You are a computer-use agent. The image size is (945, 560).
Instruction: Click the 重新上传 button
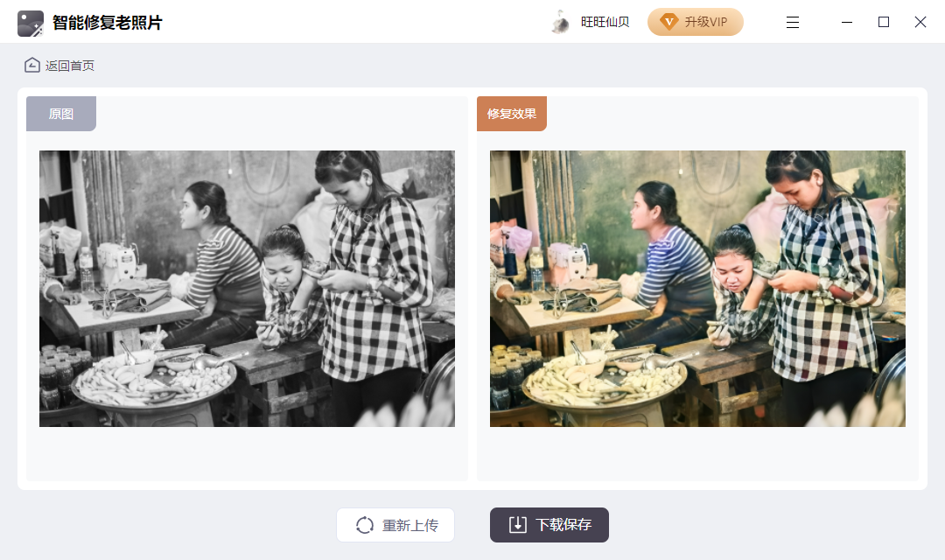[395, 525]
